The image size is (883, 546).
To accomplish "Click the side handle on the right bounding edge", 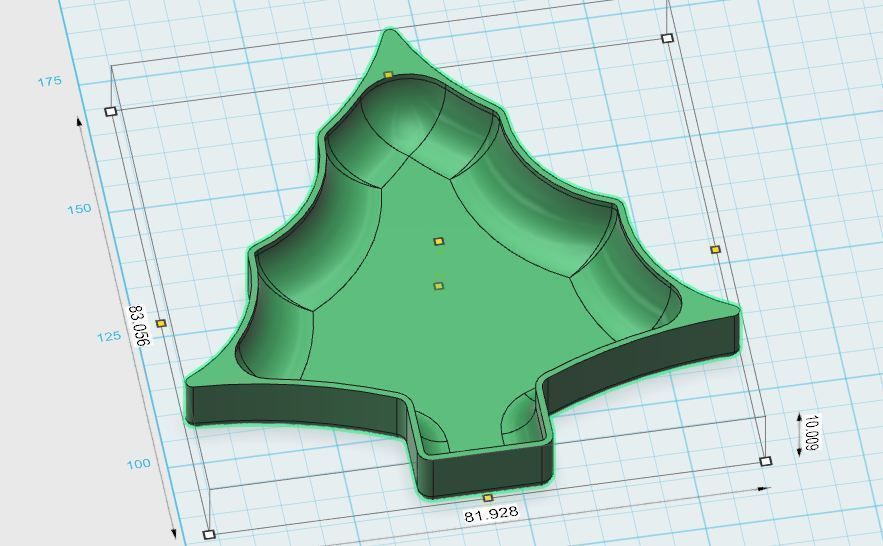I will (715, 249).
